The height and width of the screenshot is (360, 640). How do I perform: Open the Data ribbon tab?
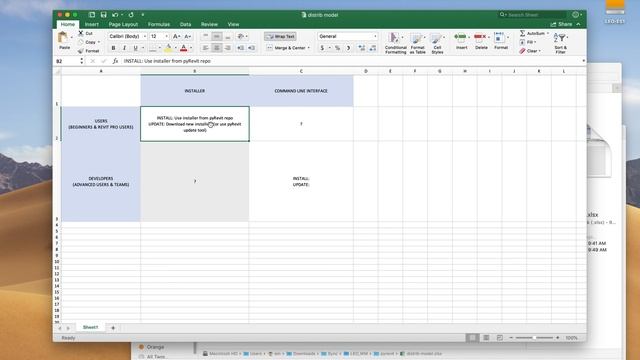[x=185, y=24]
